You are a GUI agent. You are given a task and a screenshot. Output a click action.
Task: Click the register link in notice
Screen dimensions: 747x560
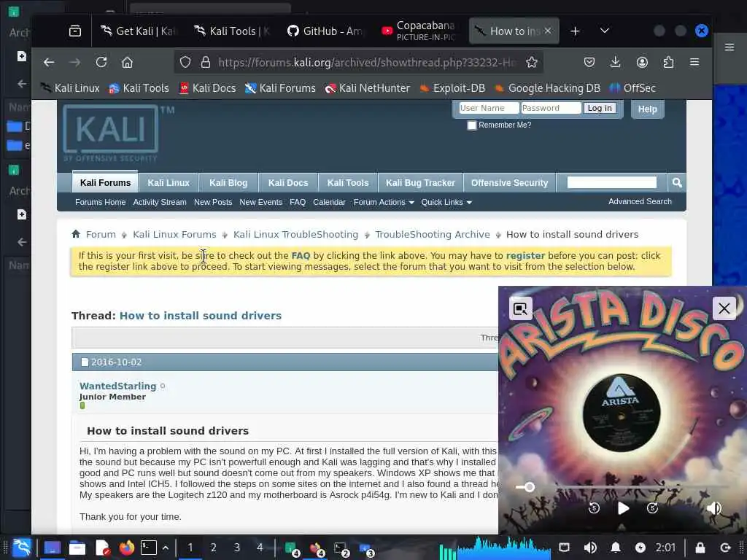click(525, 256)
